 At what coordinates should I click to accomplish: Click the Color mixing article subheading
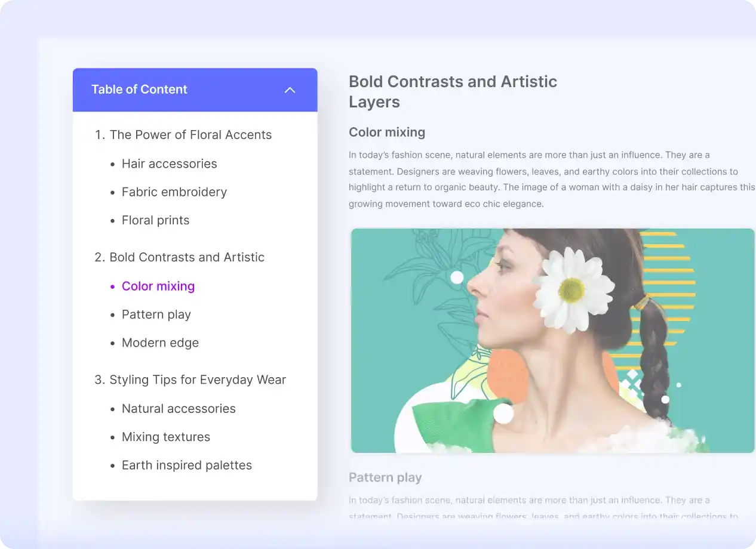click(387, 132)
